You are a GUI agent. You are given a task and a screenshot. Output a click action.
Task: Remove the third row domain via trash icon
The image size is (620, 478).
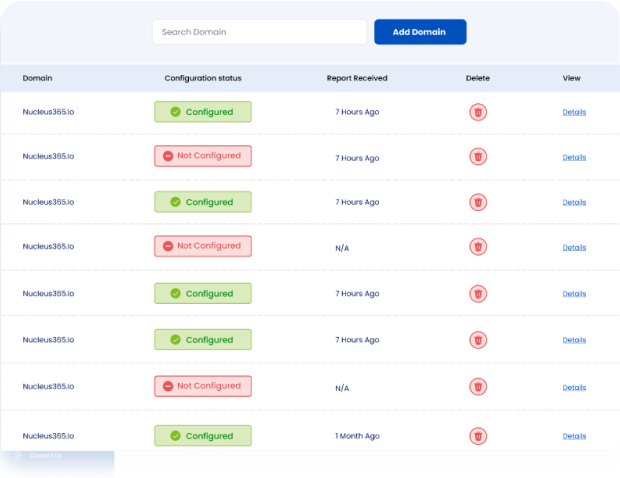point(478,202)
